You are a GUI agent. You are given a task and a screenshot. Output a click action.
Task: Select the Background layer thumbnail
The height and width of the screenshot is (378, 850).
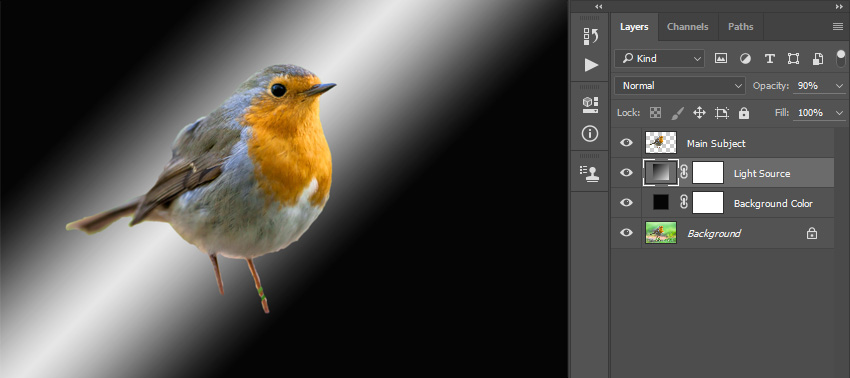click(x=661, y=233)
